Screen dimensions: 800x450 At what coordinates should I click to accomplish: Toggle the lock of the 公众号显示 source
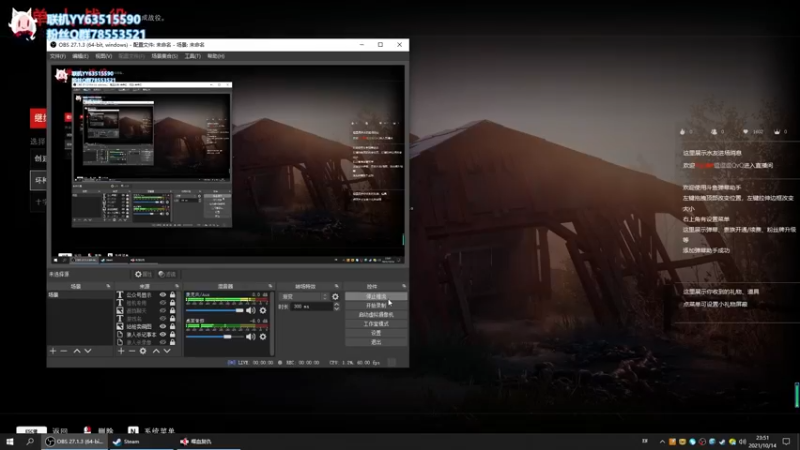172,295
